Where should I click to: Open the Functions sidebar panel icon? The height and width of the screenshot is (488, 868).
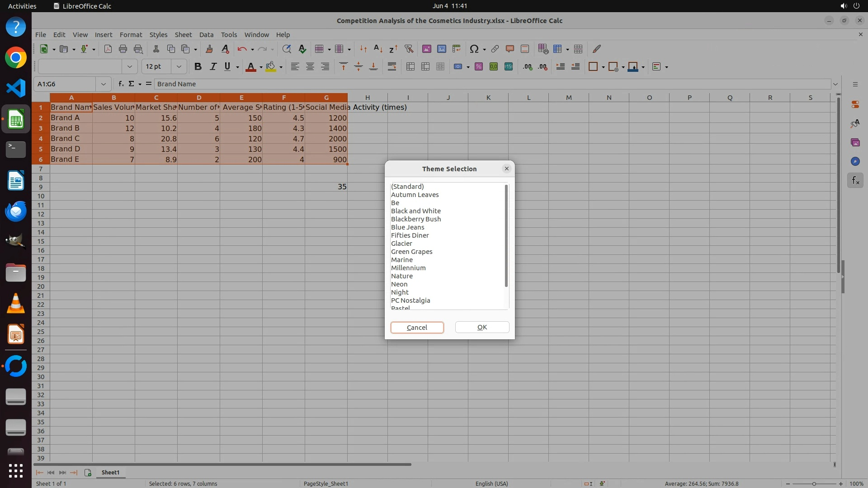pos(855,181)
